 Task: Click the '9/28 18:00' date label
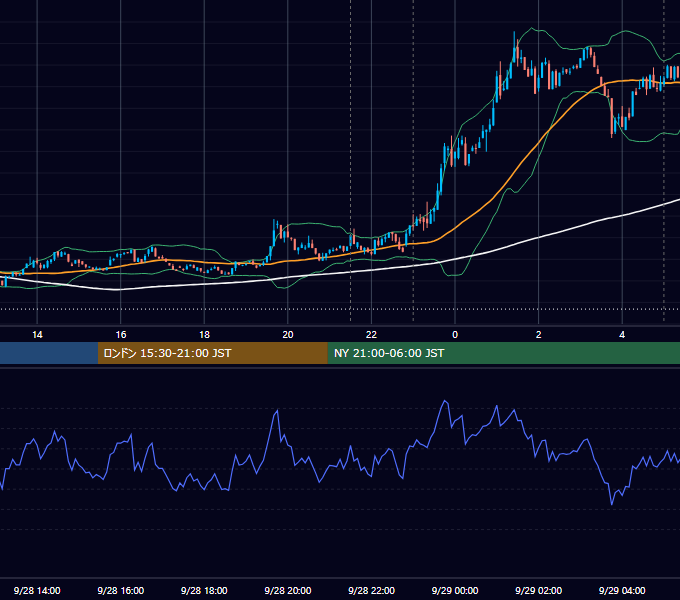click(x=204, y=590)
